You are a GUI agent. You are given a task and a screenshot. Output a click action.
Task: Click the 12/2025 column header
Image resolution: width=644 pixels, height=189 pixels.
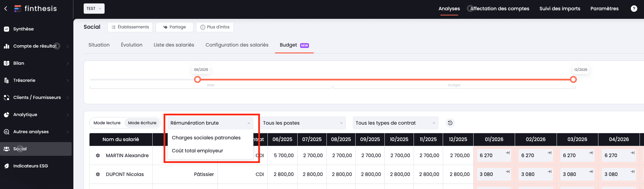(x=458, y=139)
